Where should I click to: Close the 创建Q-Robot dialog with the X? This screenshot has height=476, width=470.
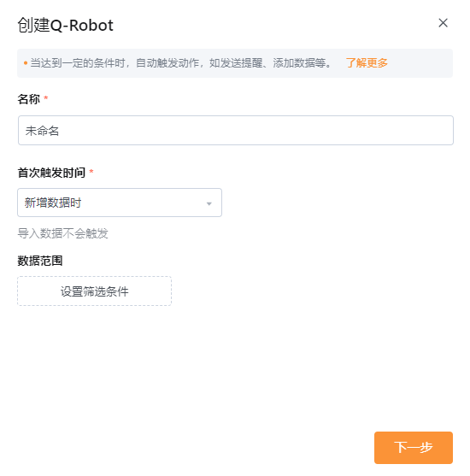(x=443, y=23)
